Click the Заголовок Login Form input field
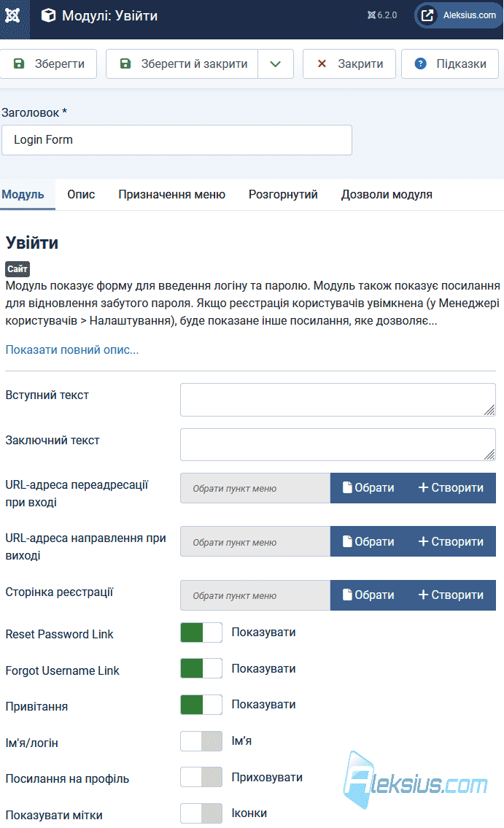The height and width of the screenshot is (828, 504). pos(177,140)
